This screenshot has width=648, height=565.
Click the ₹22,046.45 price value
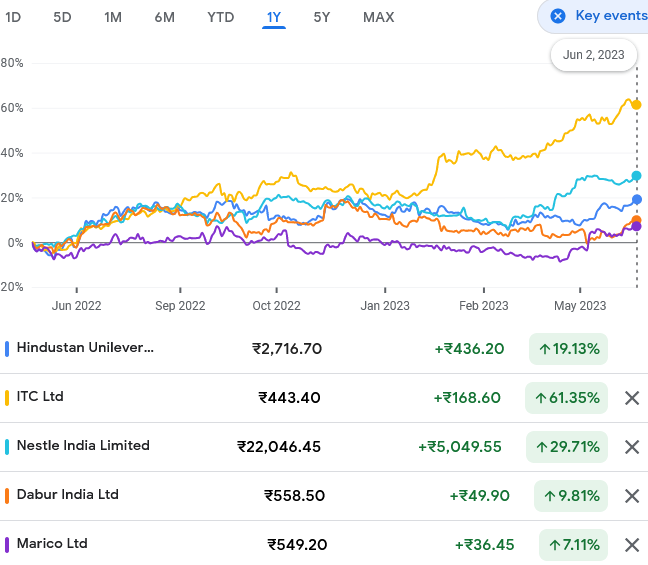[279, 447]
